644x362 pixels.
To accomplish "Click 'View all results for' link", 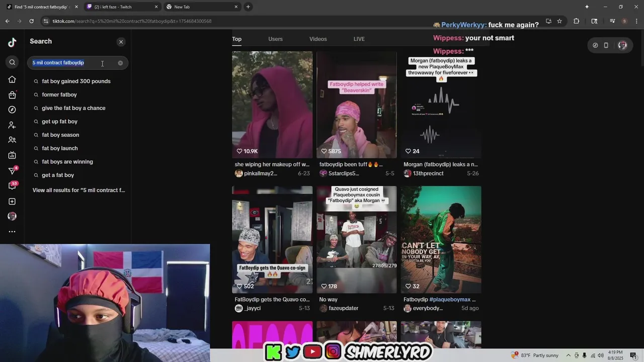I will [79, 190].
